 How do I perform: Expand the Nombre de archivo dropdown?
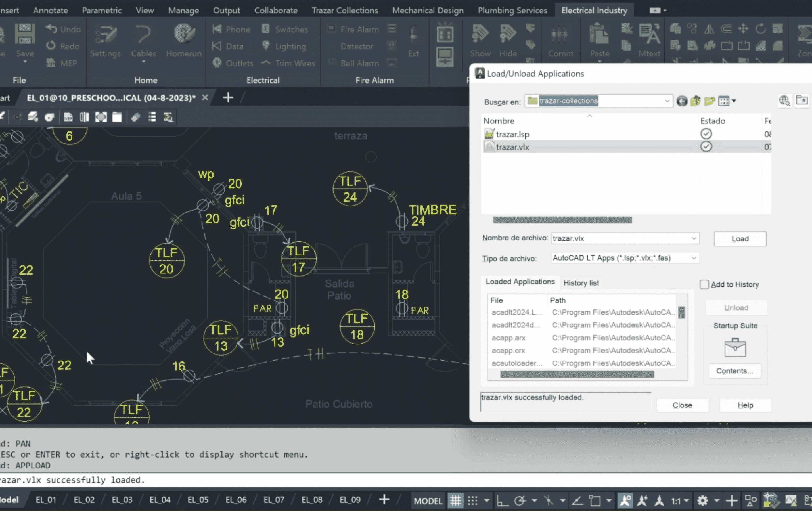[694, 238]
